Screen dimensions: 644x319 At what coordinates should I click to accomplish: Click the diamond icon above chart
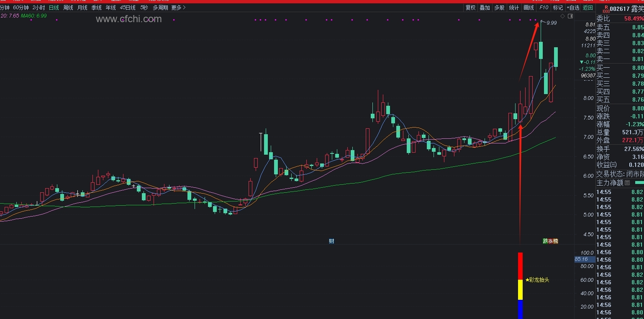(562, 16)
